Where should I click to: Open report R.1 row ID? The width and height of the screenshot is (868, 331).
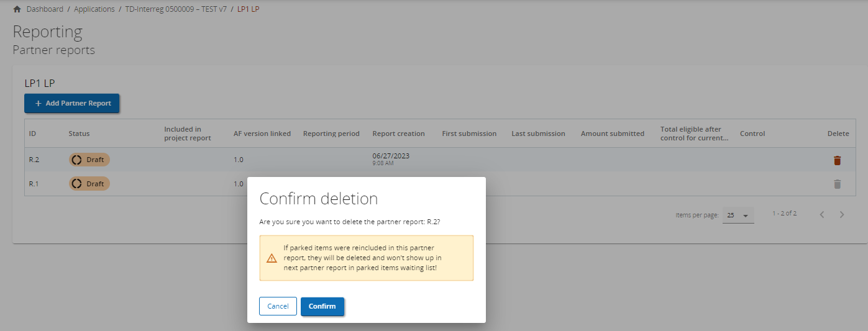[x=34, y=184]
